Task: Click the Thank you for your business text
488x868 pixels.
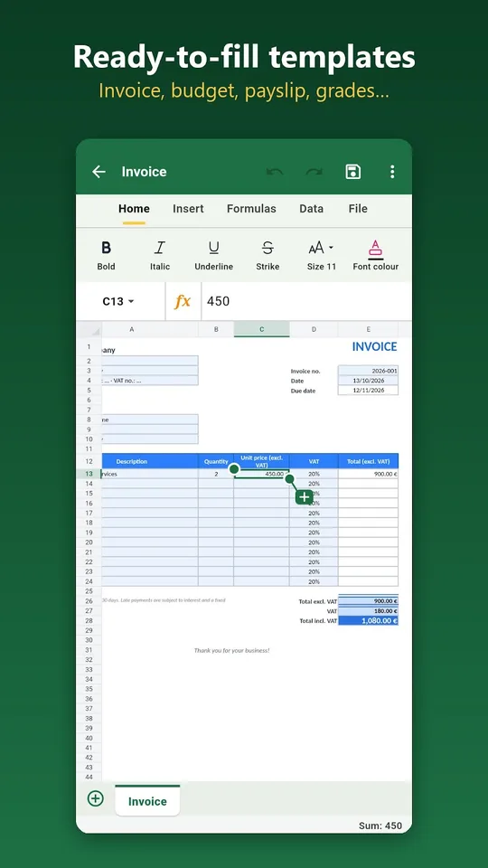Action: (x=232, y=650)
